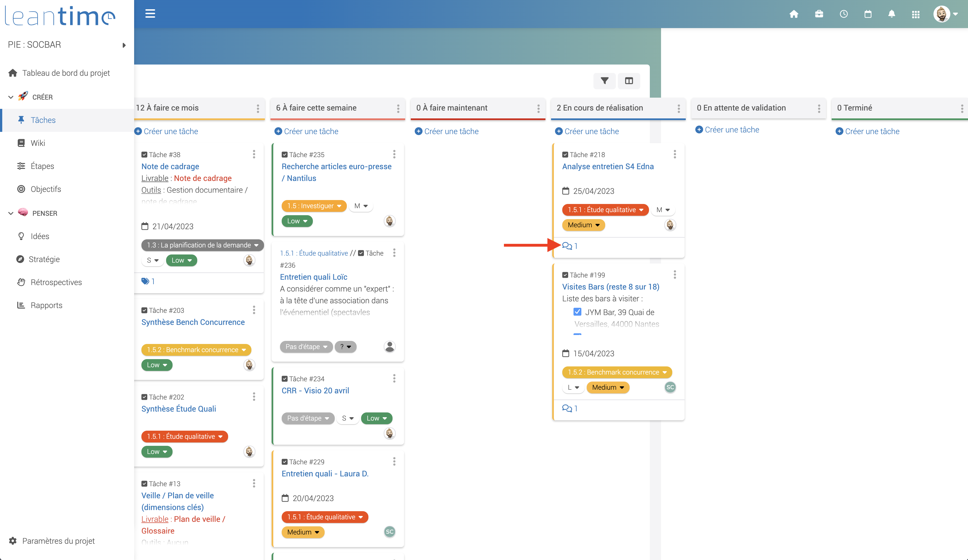Screen dimensions: 968x560
Task: Open the timesheet clock icon
Action: point(843,14)
